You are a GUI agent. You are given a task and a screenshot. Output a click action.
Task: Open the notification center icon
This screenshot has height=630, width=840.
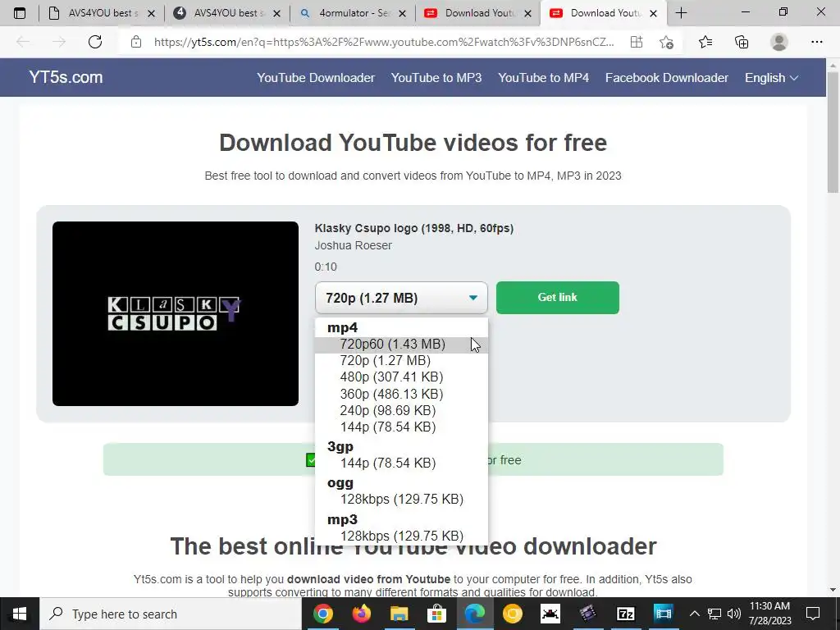(813, 614)
